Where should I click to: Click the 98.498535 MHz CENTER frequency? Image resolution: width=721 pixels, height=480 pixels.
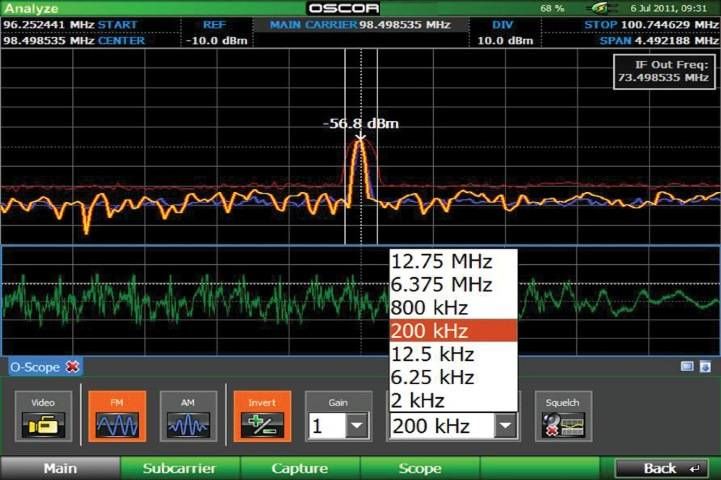[74, 40]
